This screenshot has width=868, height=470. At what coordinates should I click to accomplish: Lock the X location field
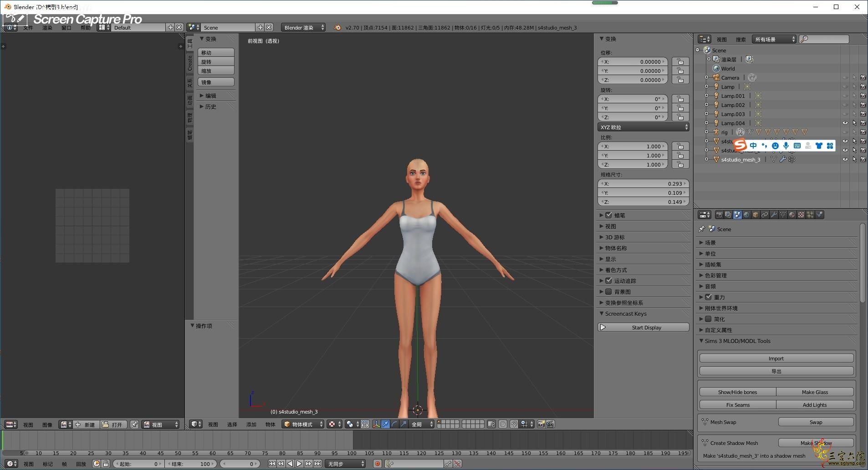[x=680, y=61]
